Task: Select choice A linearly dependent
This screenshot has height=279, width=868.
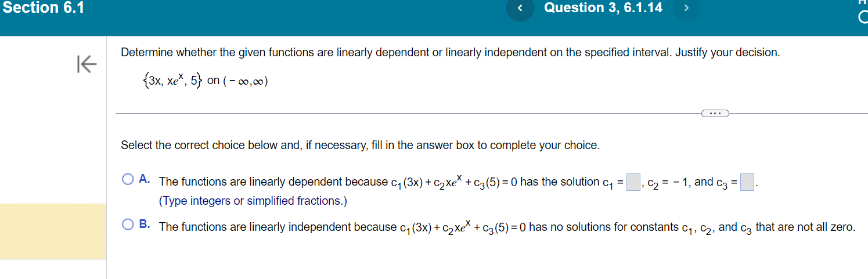Action: coord(128,180)
